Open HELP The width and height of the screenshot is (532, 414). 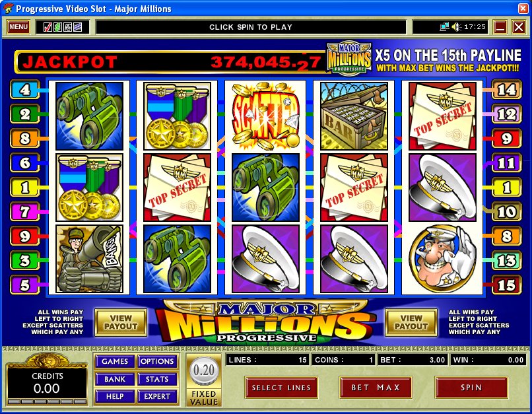click(115, 396)
